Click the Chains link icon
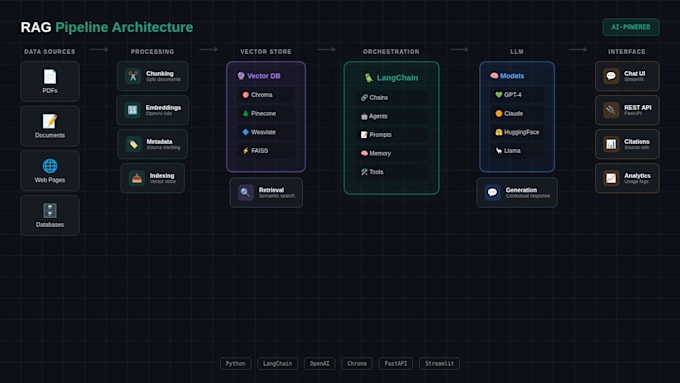This screenshot has width=680, height=383. pyautogui.click(x=364, y=98)
